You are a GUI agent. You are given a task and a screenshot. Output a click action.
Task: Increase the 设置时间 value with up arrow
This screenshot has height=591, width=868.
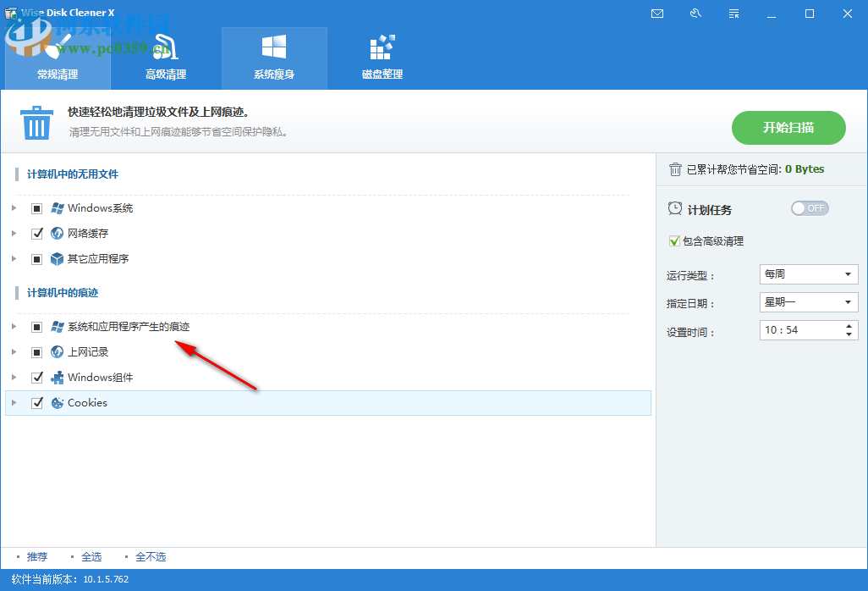coord(849,326)
